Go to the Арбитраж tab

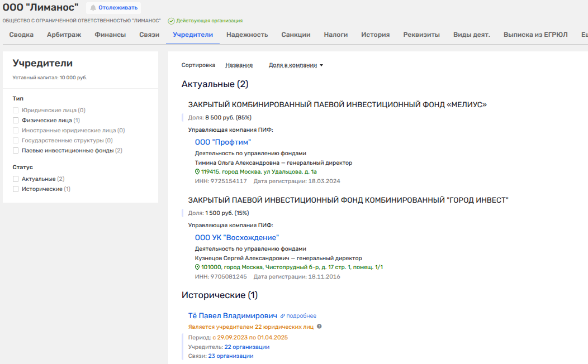tap(64, 35)
